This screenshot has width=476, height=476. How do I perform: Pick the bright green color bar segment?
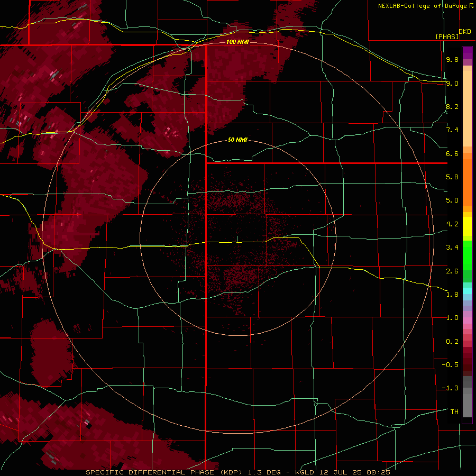click(x=467, y=255)
